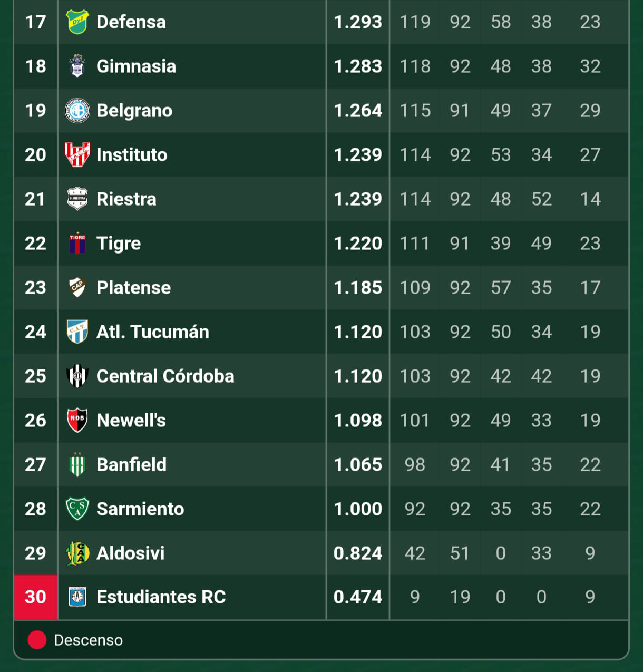Select the Sarmiento CSA badge
Viewport: 643px width, 672px height.
[77, 509]
